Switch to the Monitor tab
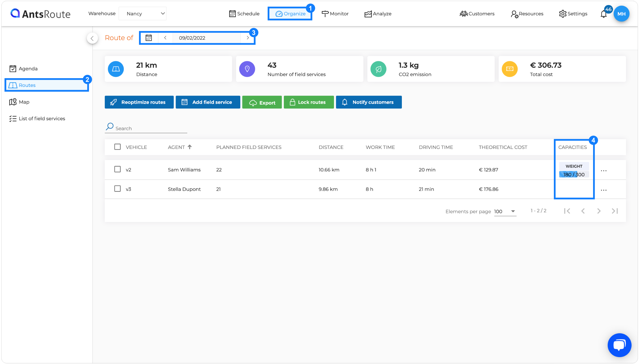Screen dimensions: 639x364 click(x=335, y=14)
